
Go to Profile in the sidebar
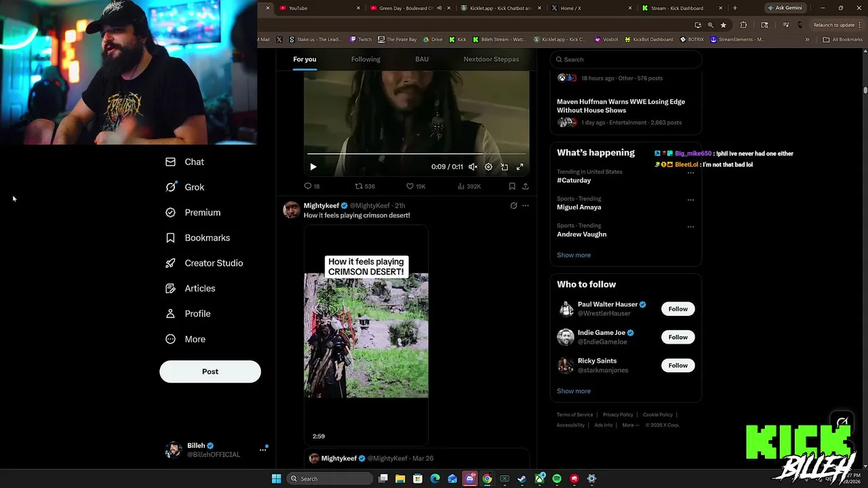point(188,314)
